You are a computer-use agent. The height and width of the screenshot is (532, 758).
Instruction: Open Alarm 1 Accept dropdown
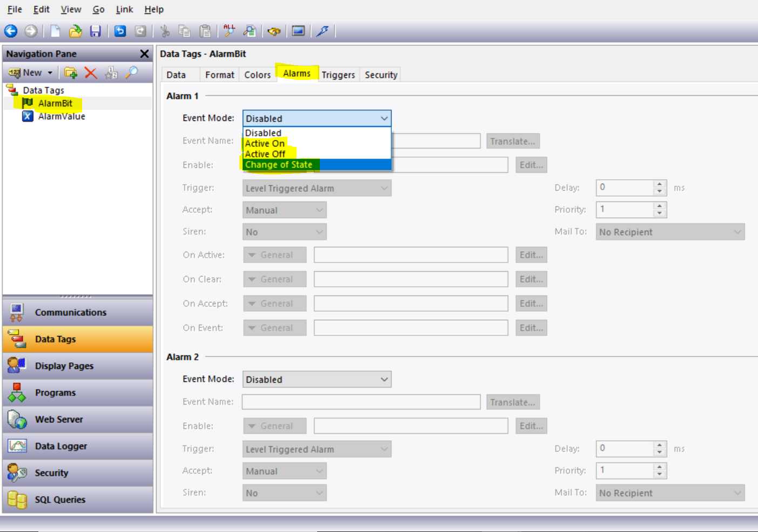tap(284, 210)
